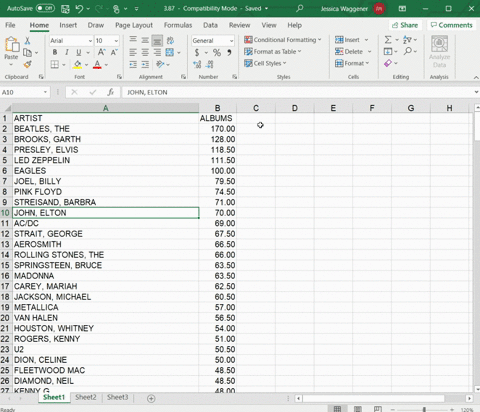Viewport: 480px width, 412px height.
Task: Click the Paste clipboard icon
Action: (x=12, y=45)
